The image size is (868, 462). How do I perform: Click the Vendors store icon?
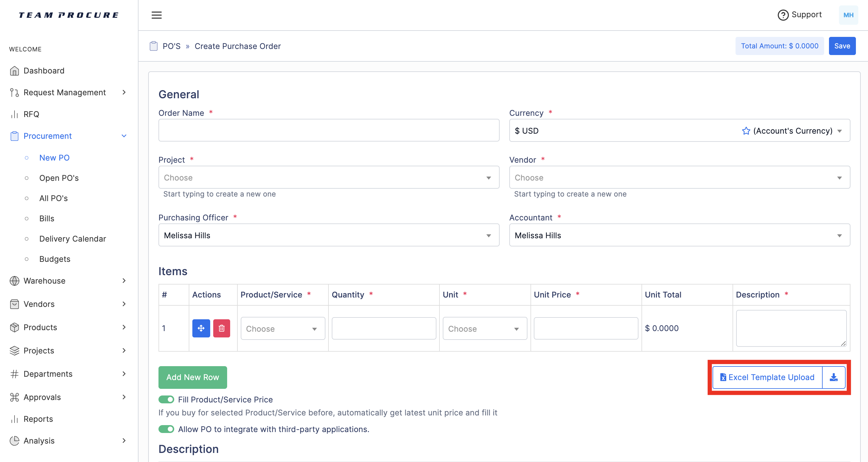15,304
